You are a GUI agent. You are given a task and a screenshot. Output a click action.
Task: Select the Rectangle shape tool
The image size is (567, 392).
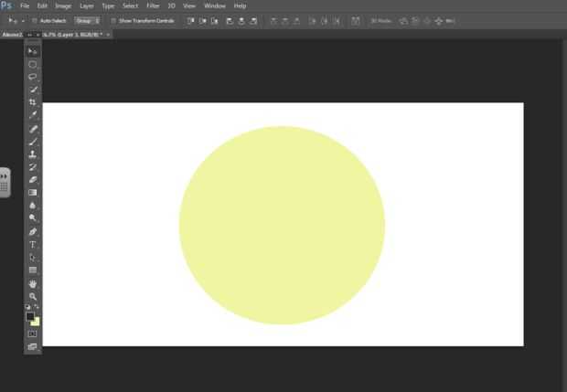pyautogui.click(x=33, y=270)
